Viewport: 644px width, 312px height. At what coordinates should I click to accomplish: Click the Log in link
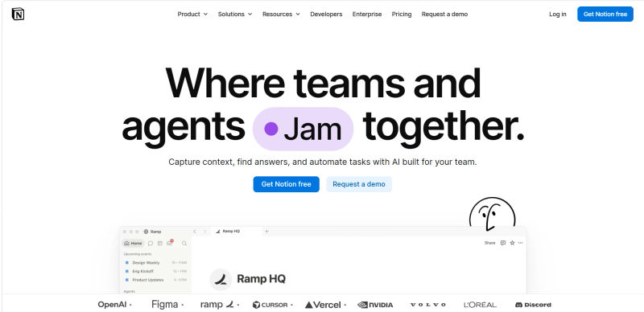coord(557,14)
